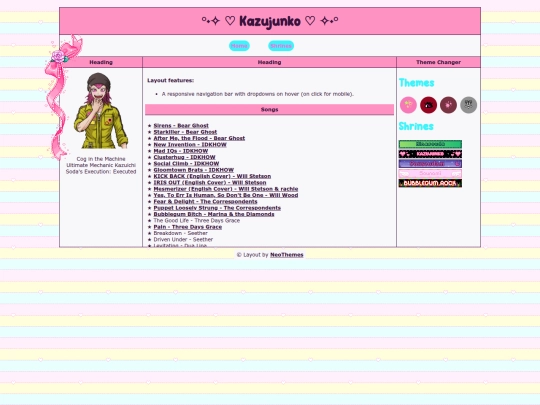Viewport: 540px width, 405px height.
Task: Click the Soda's Execution: Executed caption
Action: click(101, 172)
